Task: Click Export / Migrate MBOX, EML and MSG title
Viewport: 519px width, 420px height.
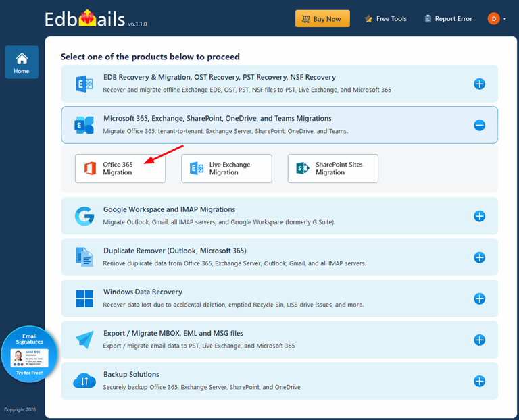Action: coord(173,334)
